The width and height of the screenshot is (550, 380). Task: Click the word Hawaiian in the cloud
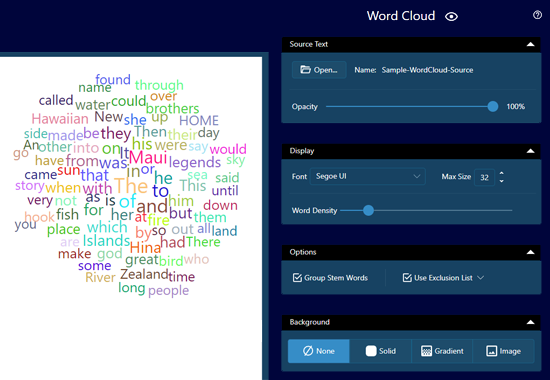click(60, 119)
